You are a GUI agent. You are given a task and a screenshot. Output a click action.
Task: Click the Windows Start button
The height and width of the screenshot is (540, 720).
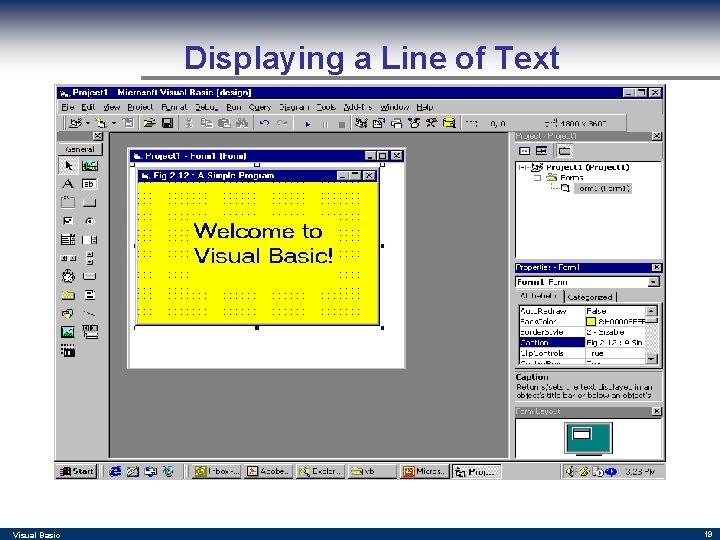pos(77,471)
